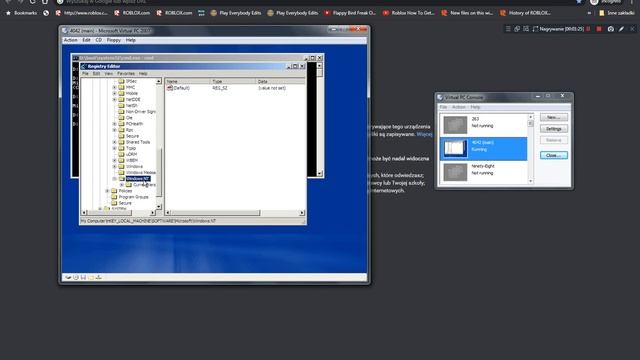Click the Registry Editor title bar icon

[x=83, y=66]
